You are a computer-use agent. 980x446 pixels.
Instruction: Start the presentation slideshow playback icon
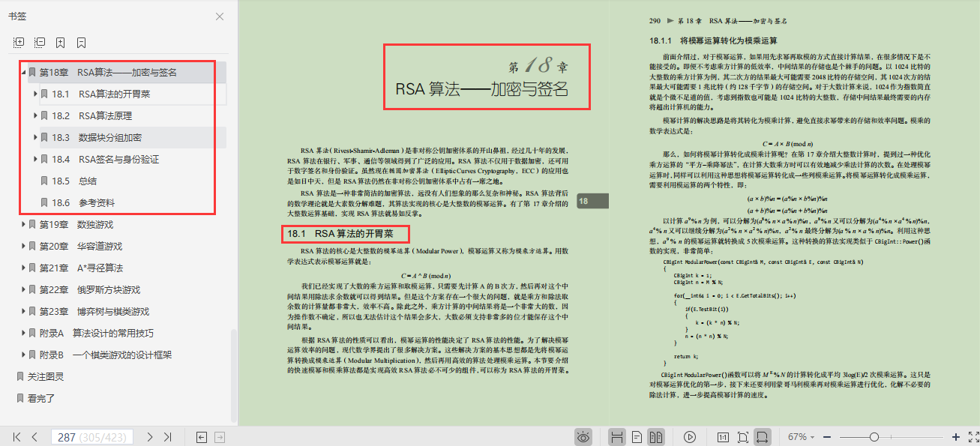(691, 436)
